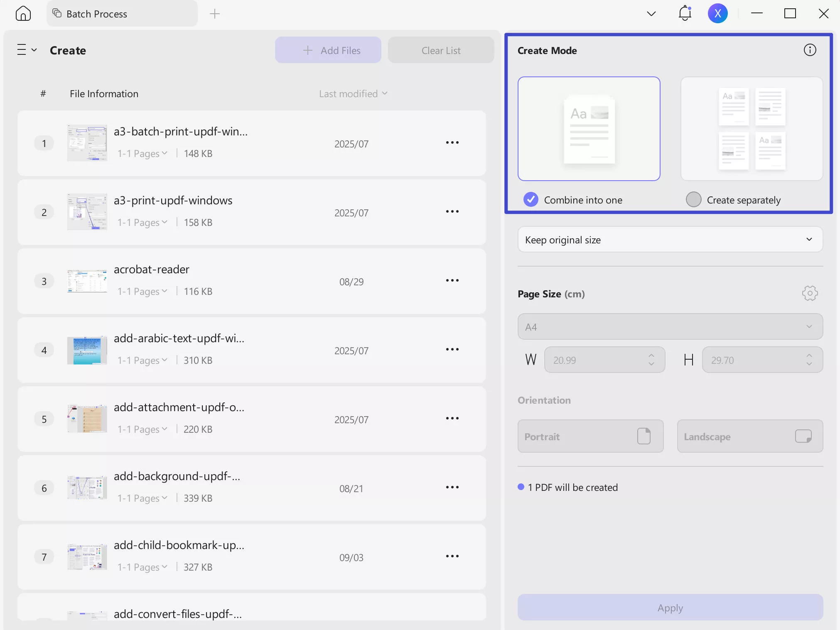This screenshot has width=840, height=630.
Task: Click the plus icon to open a new tab
Action: click(215, 13)
